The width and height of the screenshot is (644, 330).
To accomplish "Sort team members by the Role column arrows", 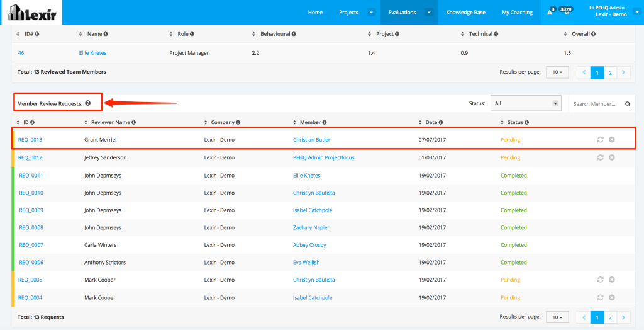I will (x=171, y=34).
